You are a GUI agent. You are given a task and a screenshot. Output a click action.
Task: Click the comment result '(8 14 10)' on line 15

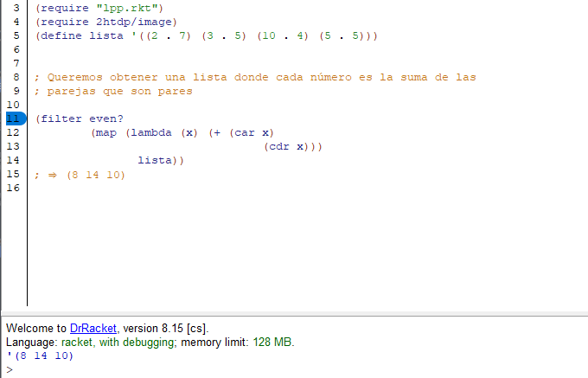tap(95, 175)
